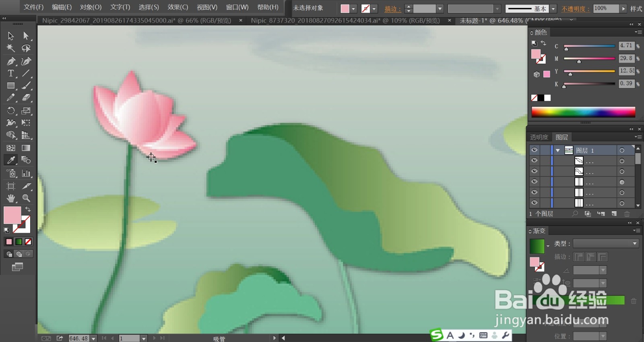The height and width of the screenshot is (342, 644).
Task: Pick a color from the spectrum bar
Action: pyautogui.click(x=583, y=112)
